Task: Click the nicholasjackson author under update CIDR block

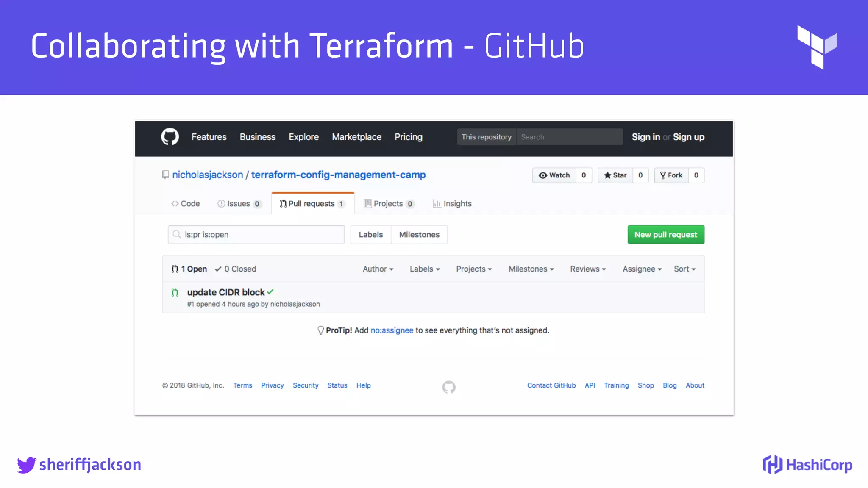Action: [x=295, y=304]
